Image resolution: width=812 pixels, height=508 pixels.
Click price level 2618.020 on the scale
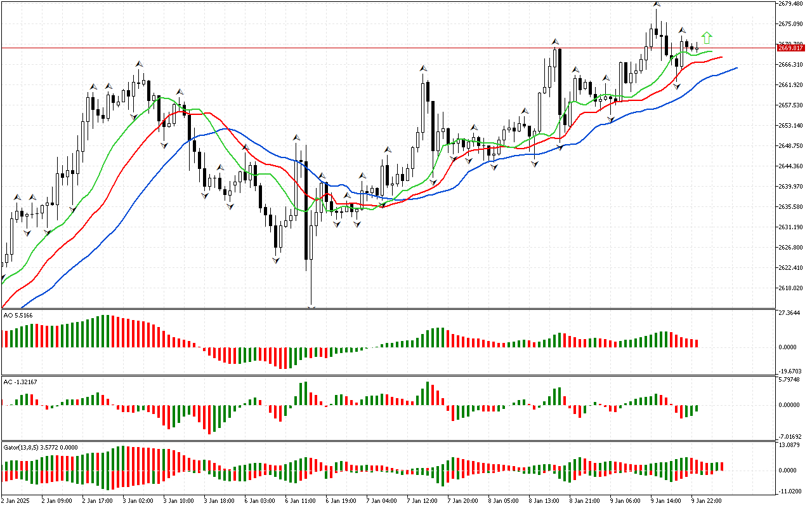click(790, 288)
